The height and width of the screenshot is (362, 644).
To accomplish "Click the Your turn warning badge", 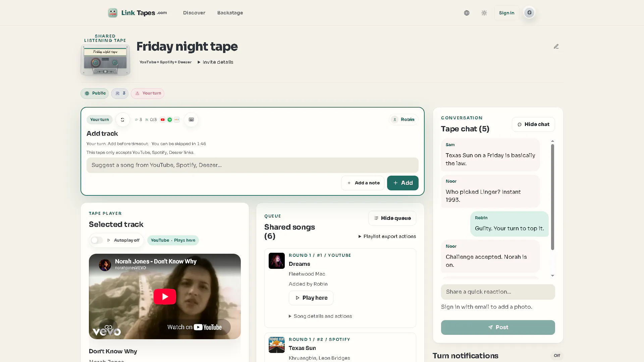I will click(x=148, y=93).
